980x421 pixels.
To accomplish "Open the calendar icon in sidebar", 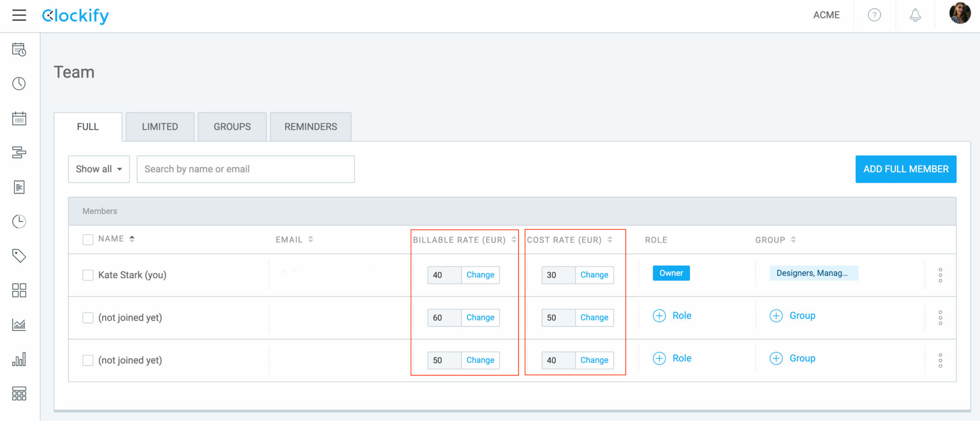I will (19, 118).
